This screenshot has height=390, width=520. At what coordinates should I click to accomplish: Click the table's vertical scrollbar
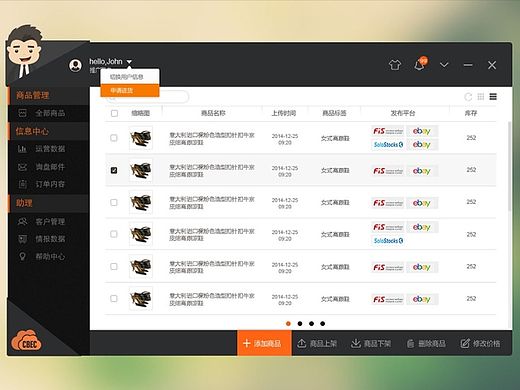click(x=509, y=166)
